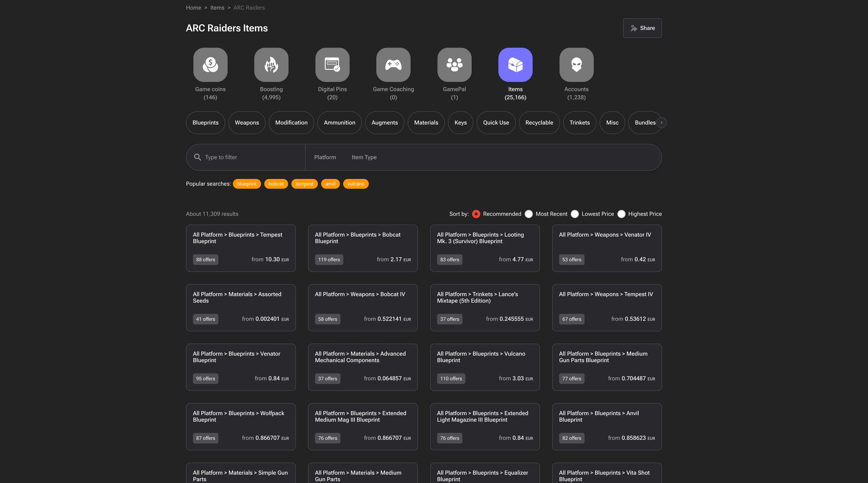Click the search magnifier icon
The image size is (868, 483).
click(x=197, y=157)
